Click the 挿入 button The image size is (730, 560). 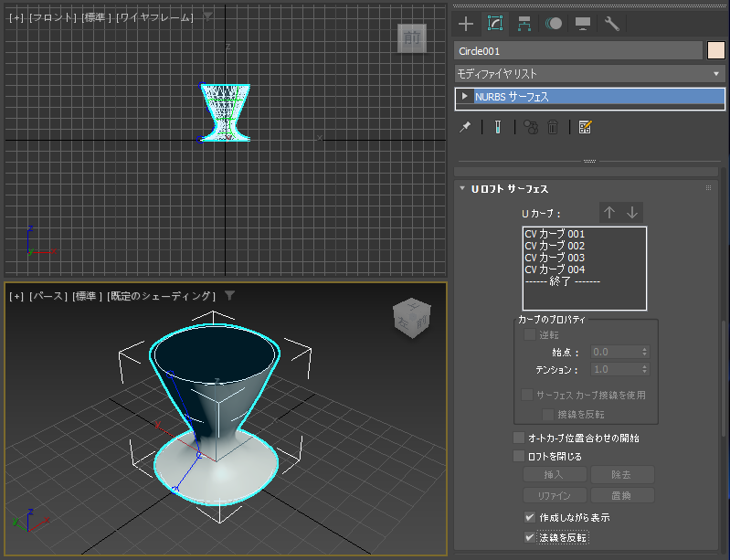point(555,475)
